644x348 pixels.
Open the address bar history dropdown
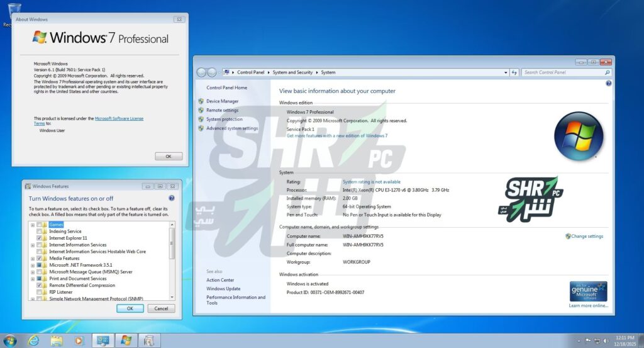[x=506, y=72]
